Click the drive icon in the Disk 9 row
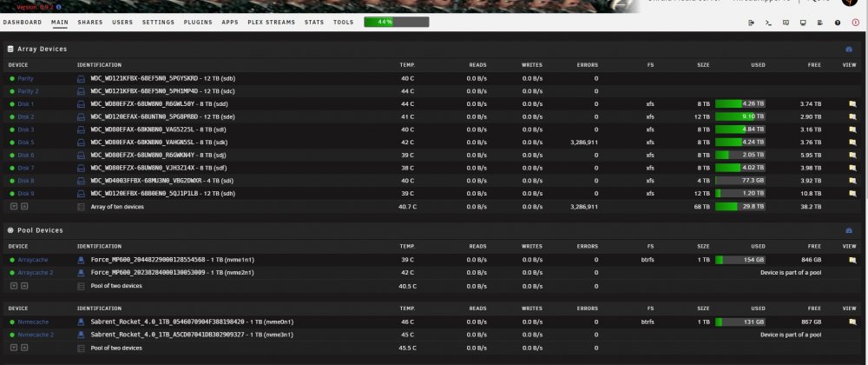868x365 pixels. tap(81, 194)
